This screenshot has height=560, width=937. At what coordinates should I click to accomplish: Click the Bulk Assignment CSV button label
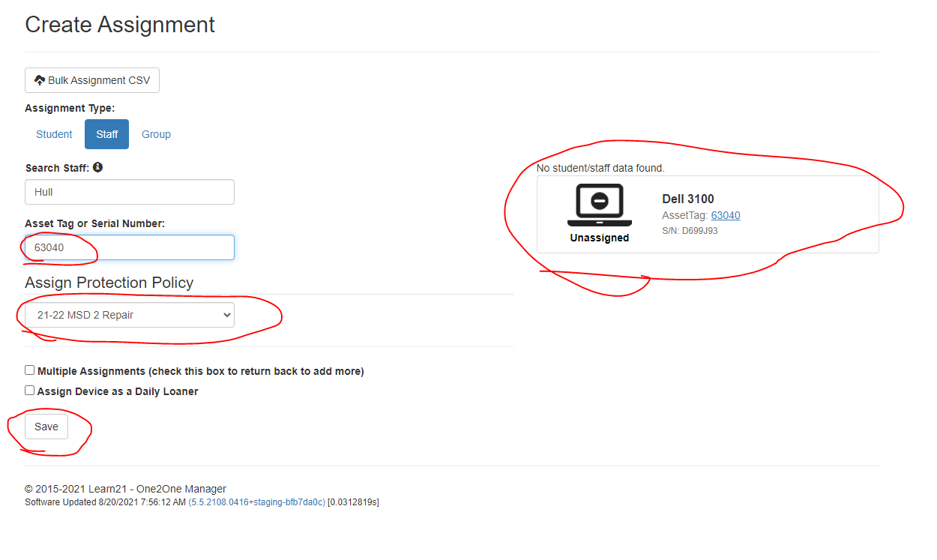(99, 80)
